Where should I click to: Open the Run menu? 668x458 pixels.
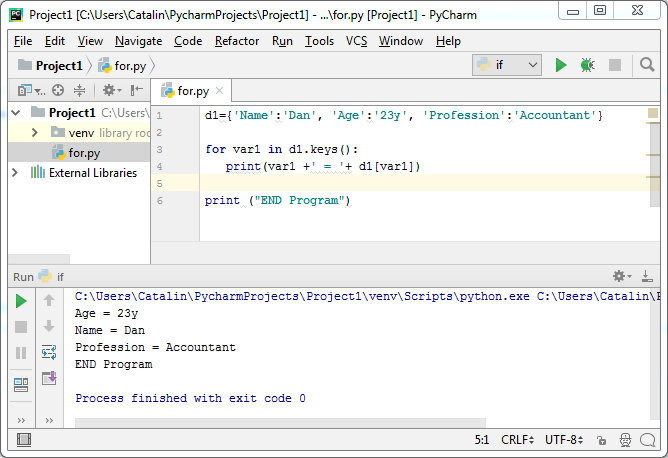(282, 41)
